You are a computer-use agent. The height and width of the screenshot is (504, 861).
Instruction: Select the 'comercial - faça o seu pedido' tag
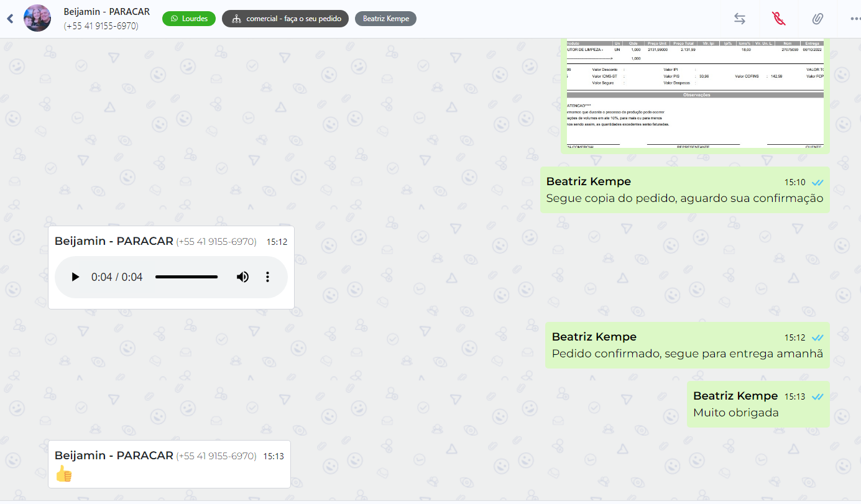285,19
